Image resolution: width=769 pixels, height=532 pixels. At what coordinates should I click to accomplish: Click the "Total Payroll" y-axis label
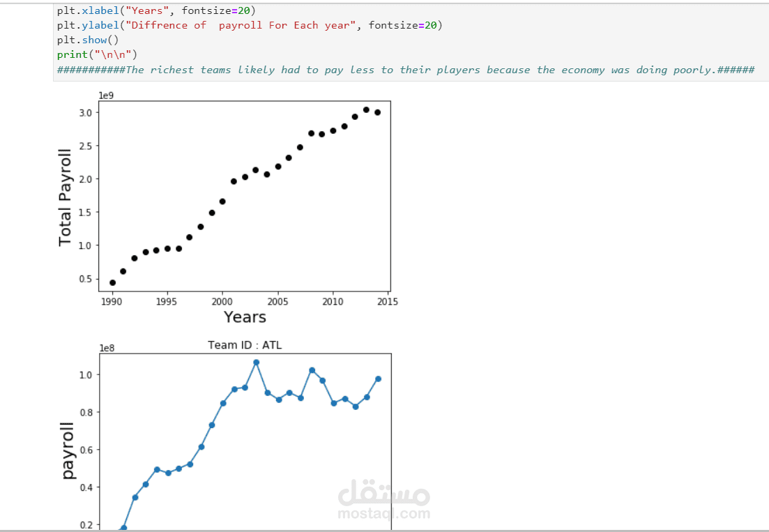click(x=65, y=197)
